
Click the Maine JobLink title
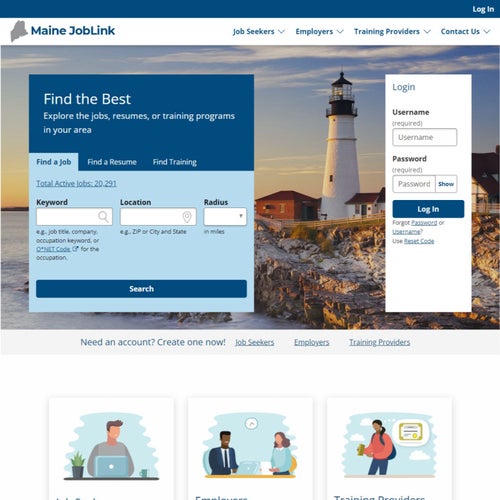pyautogui.click(x=73, y=31)
